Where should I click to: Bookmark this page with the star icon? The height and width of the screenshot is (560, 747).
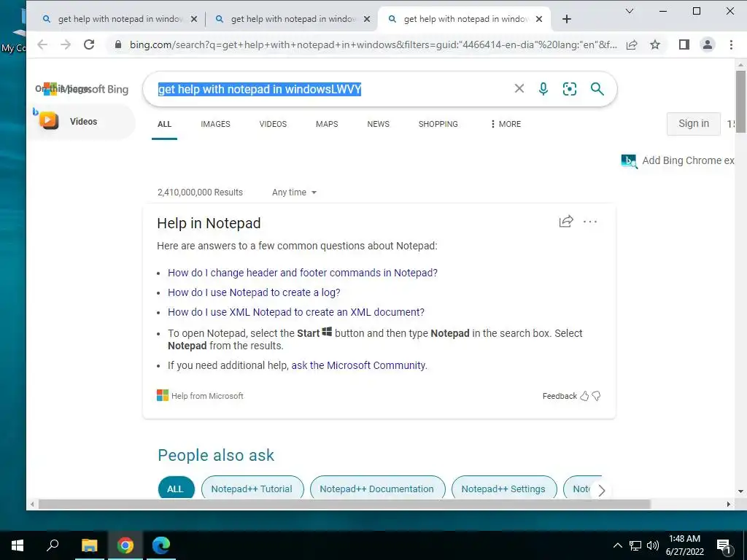click(x=655, y=44)
